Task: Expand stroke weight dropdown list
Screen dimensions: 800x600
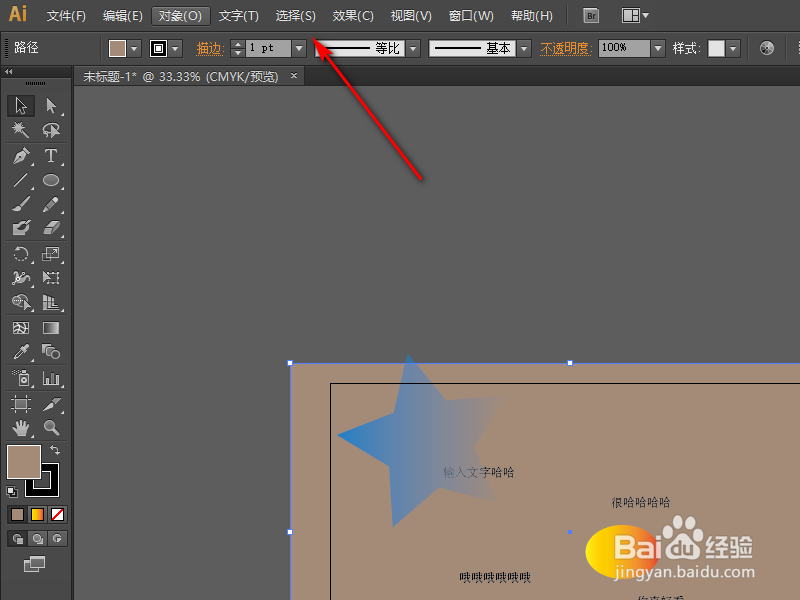Action: click(x=299, y=48)
